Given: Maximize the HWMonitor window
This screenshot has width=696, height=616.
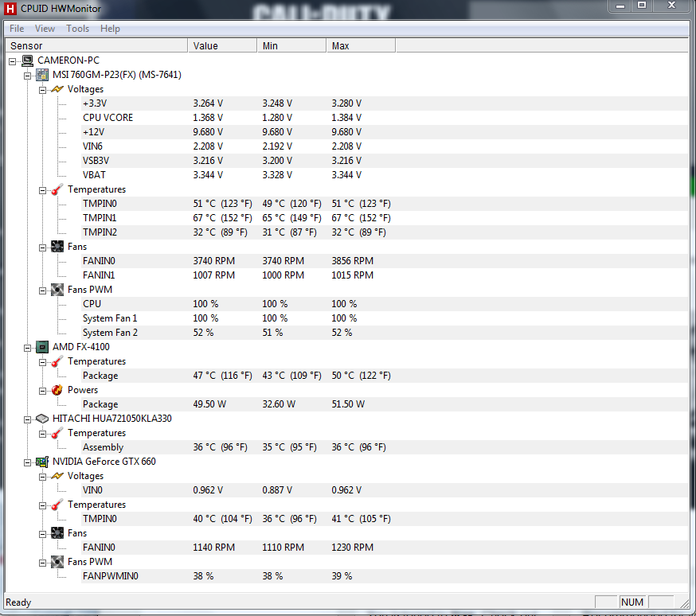Looking at the screenshot, I should click(642, 6).
